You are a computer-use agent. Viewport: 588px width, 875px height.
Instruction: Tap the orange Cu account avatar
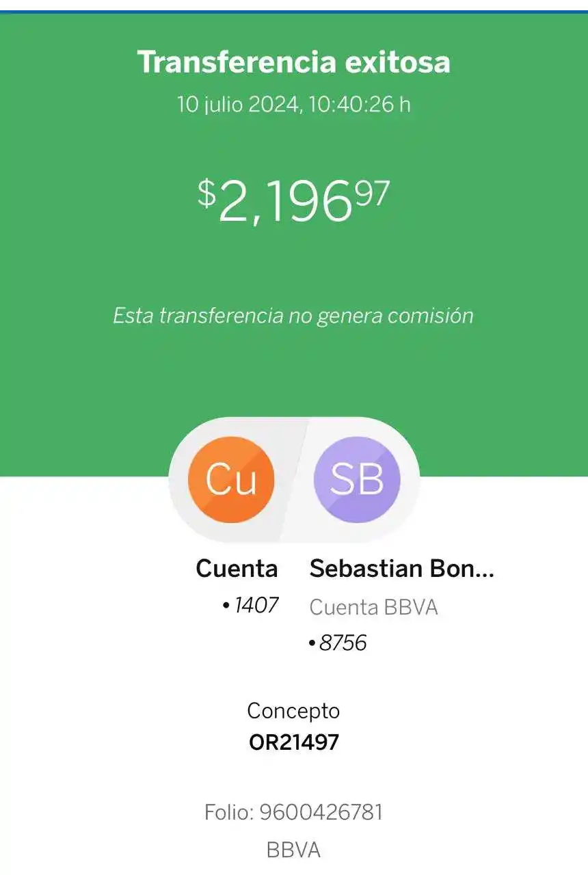(x=231, y=480)
